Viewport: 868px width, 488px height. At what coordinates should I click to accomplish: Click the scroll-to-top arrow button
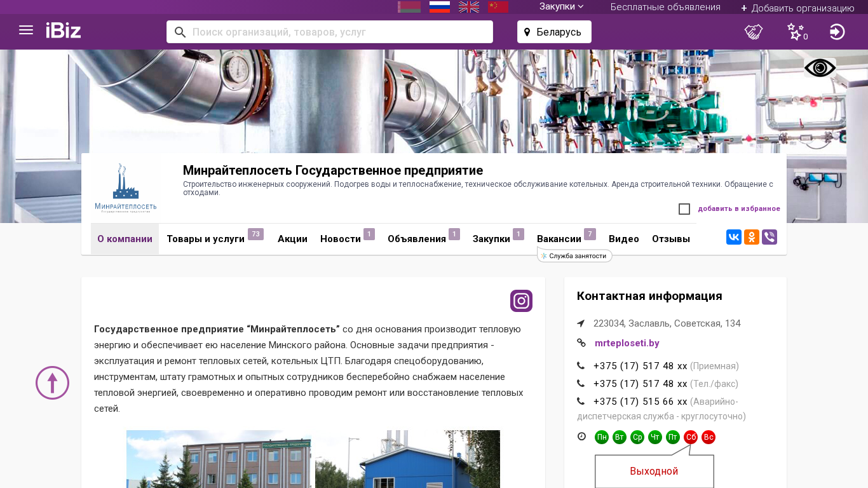pyautogui.click(x=52, y=383)
